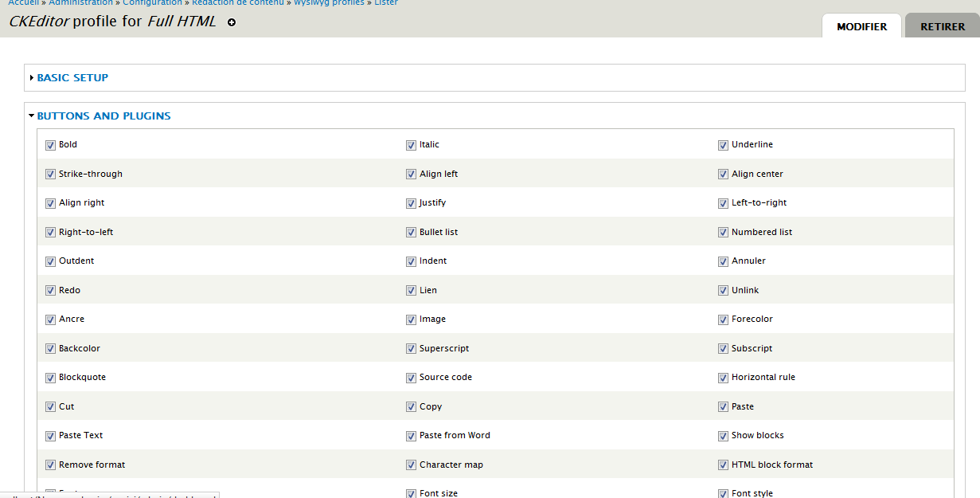Image resolution: width=980 pixels, height=498 pixels.
Task: Disable the Source code checkbox
Action: pyautogui.click(x=411, y=378)
